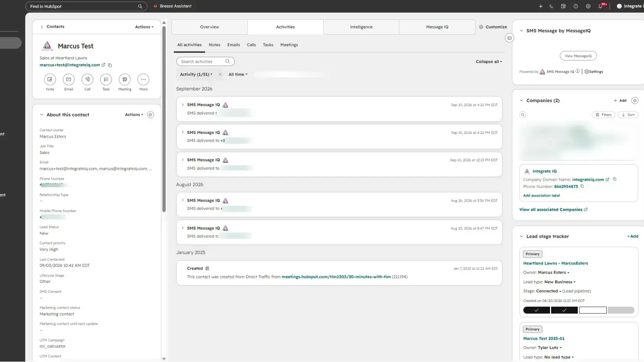The width and height of the screenshot is (644, 362).
Task: Open the settings gear in top bar
Action: tap(588, 6)
